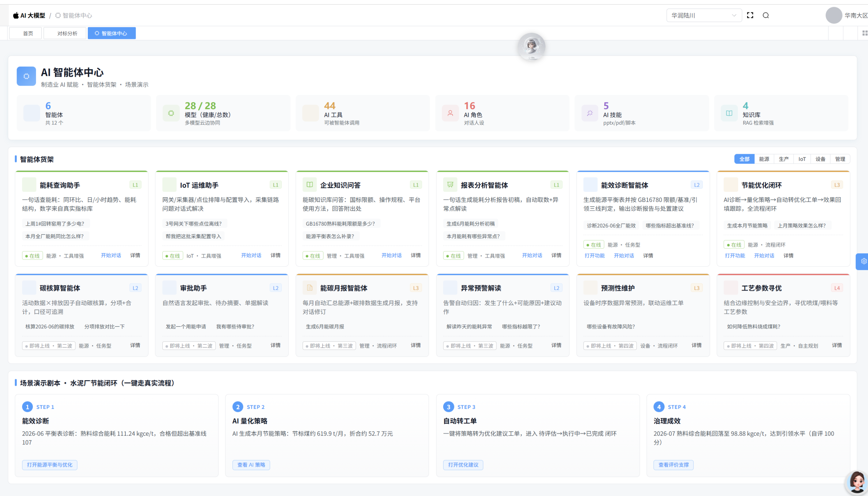Open 详情 on 工艺参数寻优 card

pos(836,346)
